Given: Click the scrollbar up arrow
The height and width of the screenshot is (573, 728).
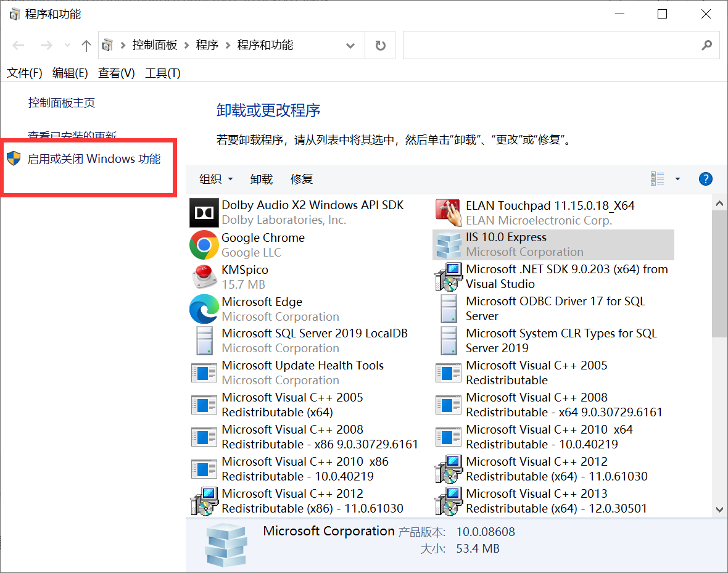Looking at the screenshot, I should tap(719, 203).
